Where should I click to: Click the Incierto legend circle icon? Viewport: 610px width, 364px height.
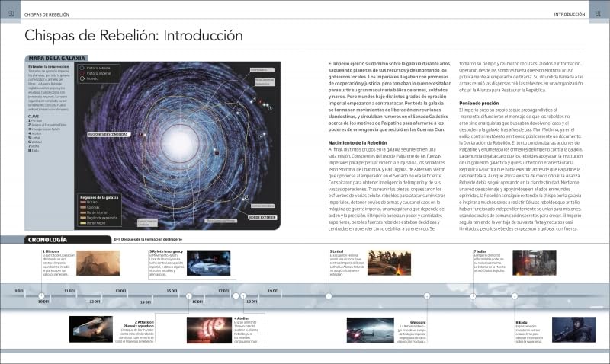[x=82, y=78]
